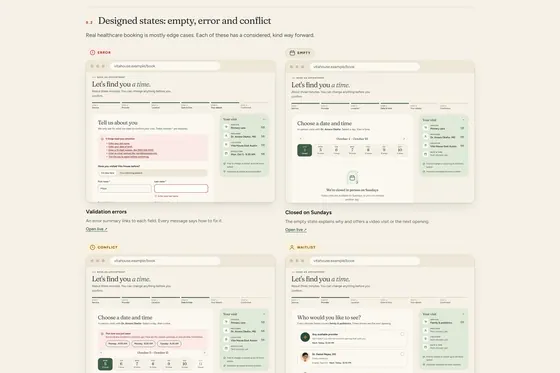Click second step in Waitlist preview progress bar
The image size is (560, 373).
[x=335, y=300]
